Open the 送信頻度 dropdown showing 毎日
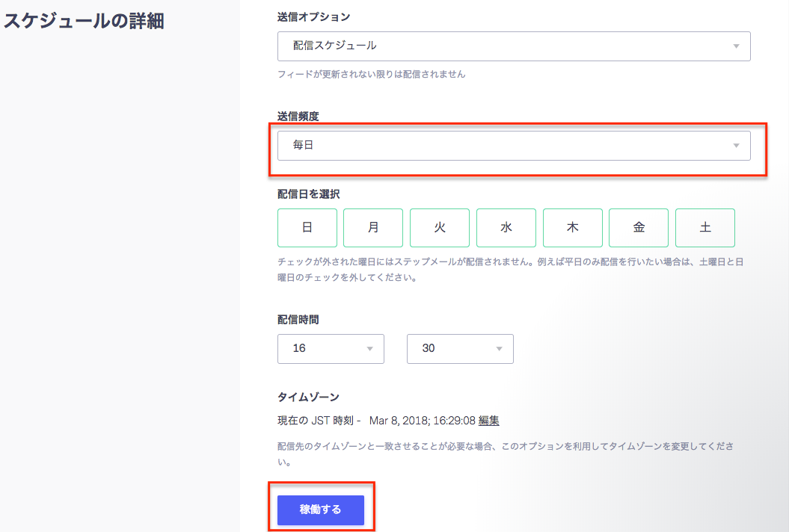This screenshot has height=532, width=789. [514, 146]
